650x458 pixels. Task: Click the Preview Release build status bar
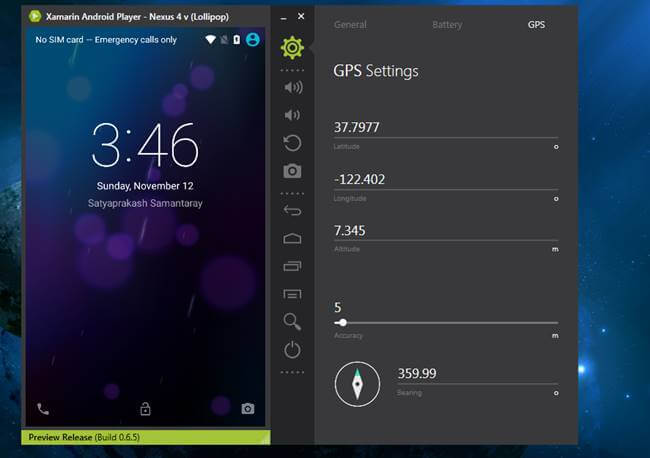pyautogui.click(x=146, y=437)
